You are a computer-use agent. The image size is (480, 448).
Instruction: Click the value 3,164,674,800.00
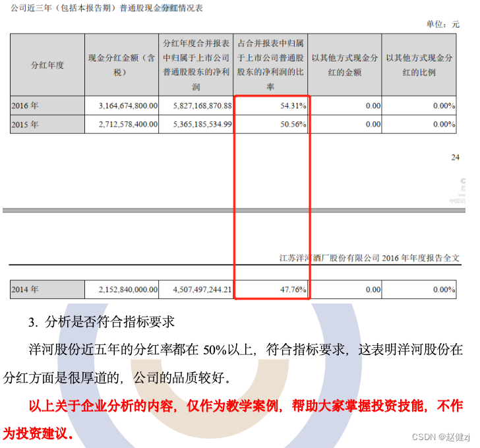tap(128, 106)
